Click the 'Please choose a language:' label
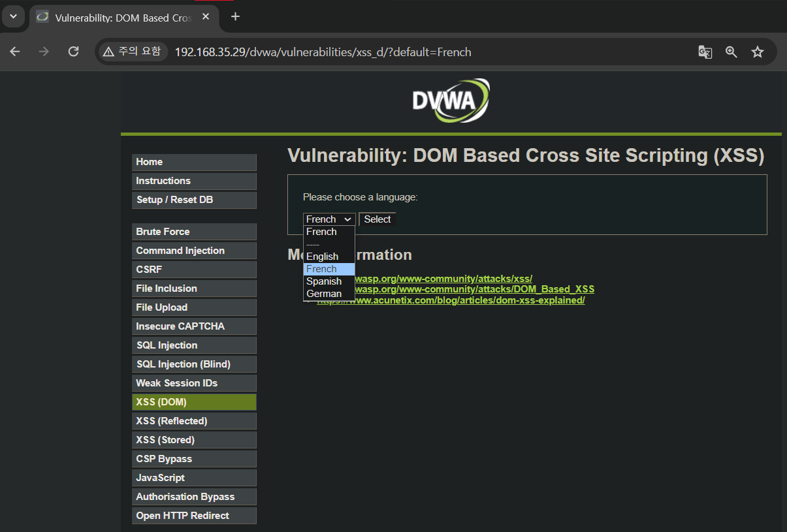Screen dimensions: 787x532 (x=361, y=197)
